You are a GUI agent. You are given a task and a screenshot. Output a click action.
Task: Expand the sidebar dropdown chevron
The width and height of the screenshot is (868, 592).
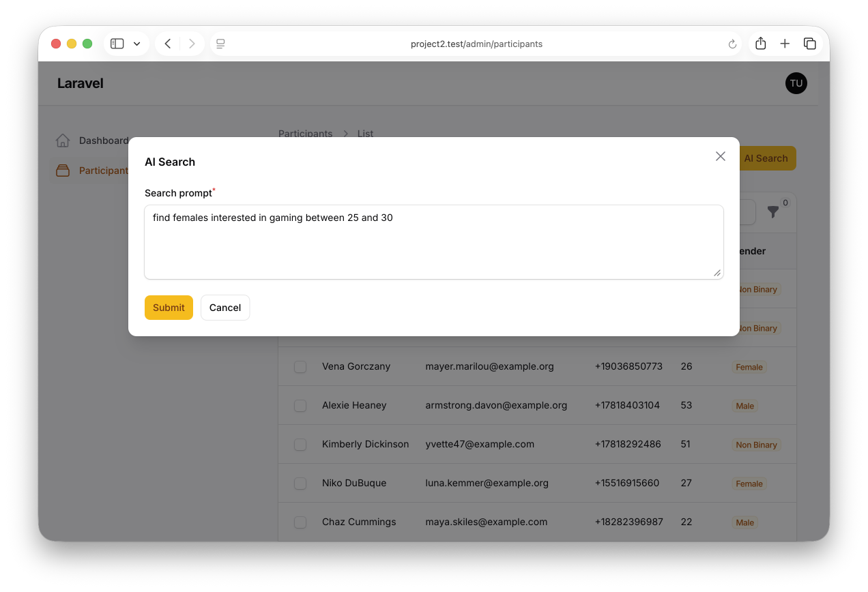click(x=136, y=44)
